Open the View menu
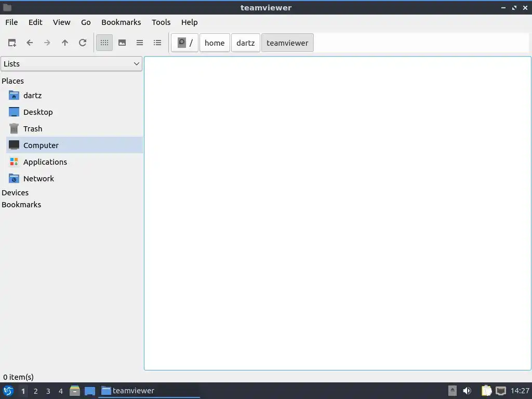Screen dimensions: 532x399 click(61, 22)
